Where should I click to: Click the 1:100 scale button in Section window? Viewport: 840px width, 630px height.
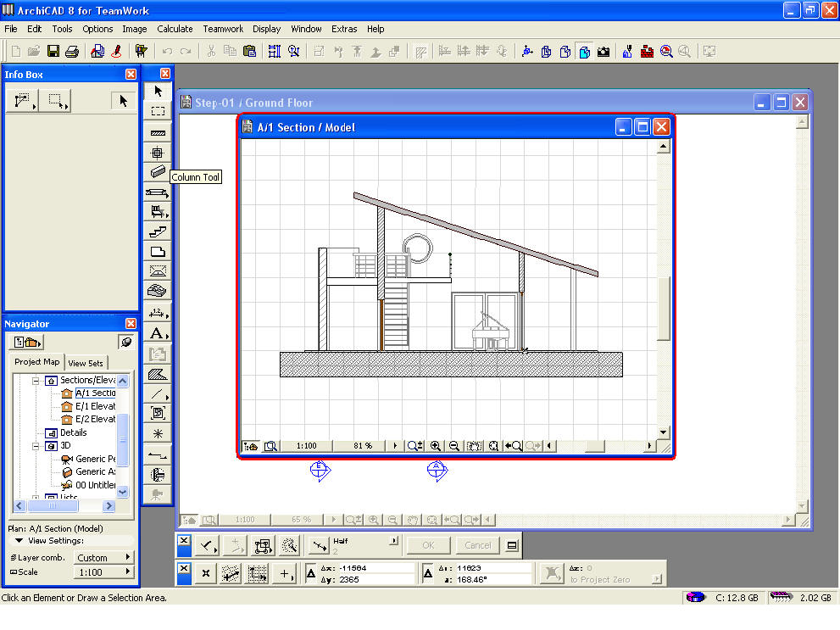tap(307, 446)
